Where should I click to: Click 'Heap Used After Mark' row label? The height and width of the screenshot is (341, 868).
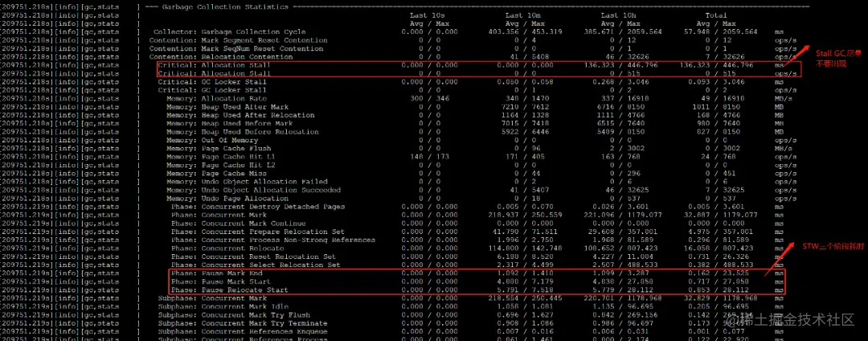coord(245,107)
